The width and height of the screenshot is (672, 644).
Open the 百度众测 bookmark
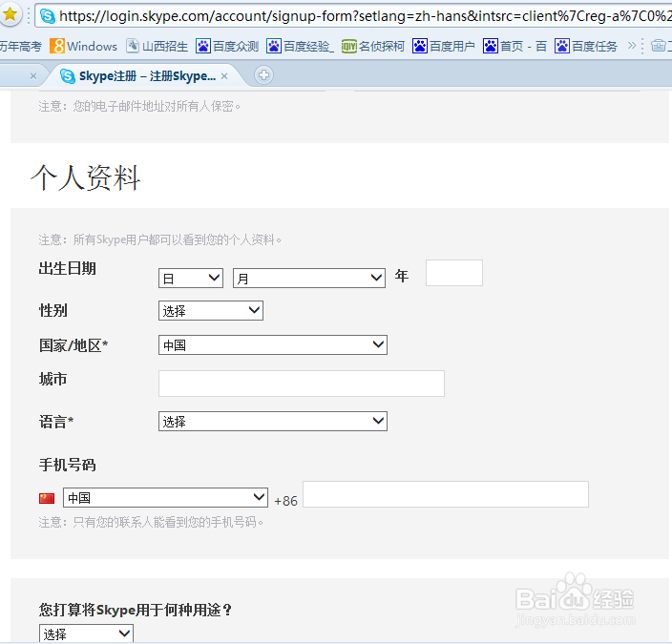[x=227, y=46]
